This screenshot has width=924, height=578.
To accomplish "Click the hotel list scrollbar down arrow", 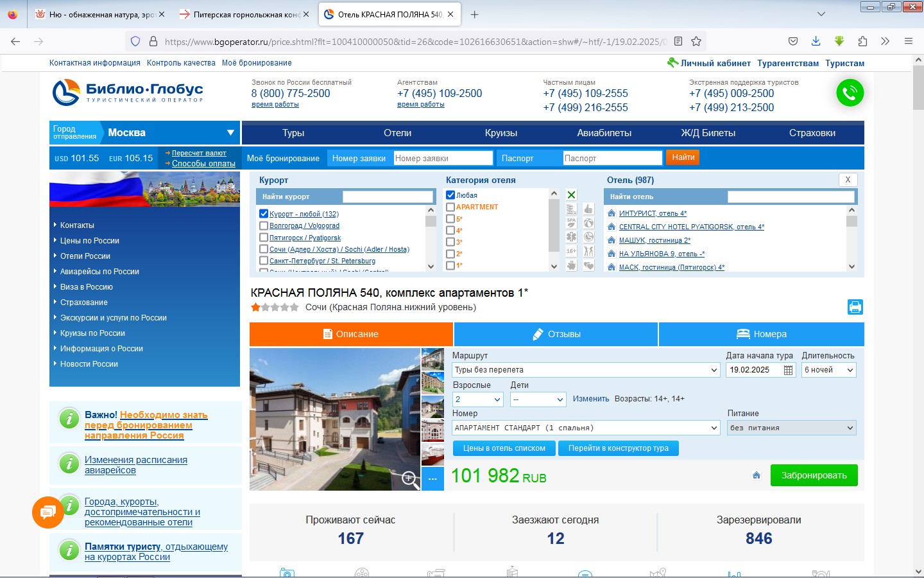I will point(851,267).
